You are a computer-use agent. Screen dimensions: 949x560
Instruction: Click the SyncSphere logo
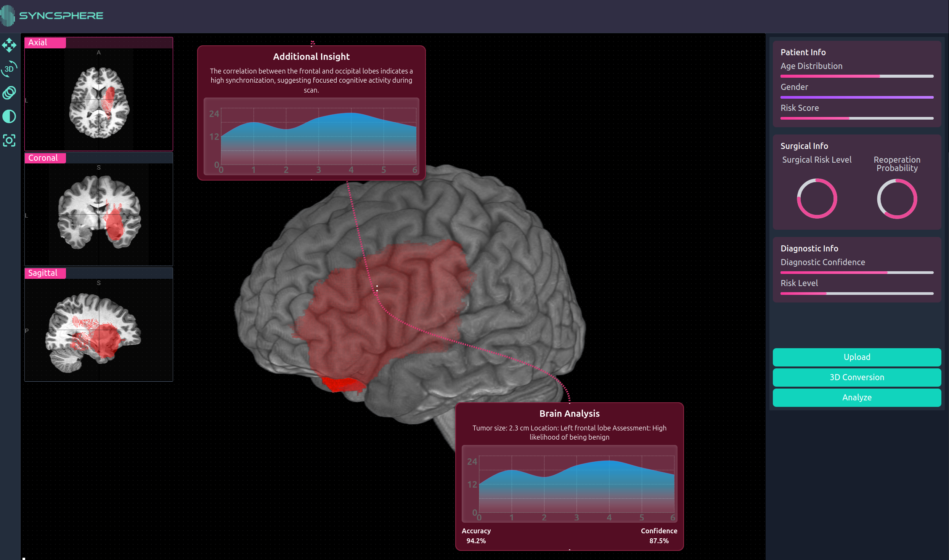tap(52, 16)
